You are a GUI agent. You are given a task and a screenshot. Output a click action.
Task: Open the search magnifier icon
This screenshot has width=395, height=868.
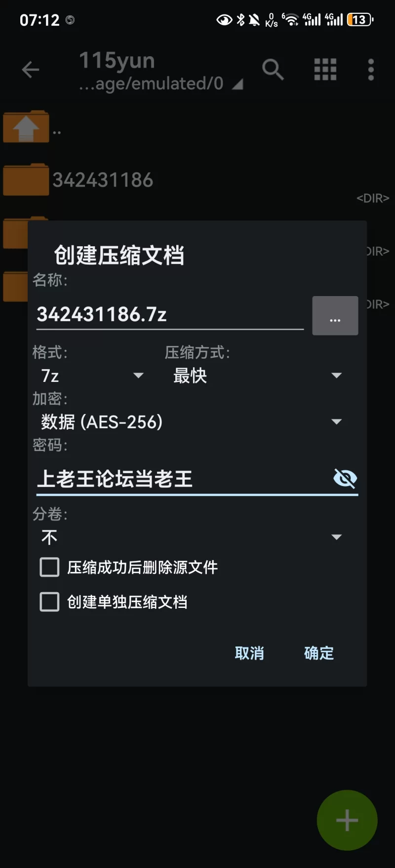pyautogui.click(x=273, y=70)
